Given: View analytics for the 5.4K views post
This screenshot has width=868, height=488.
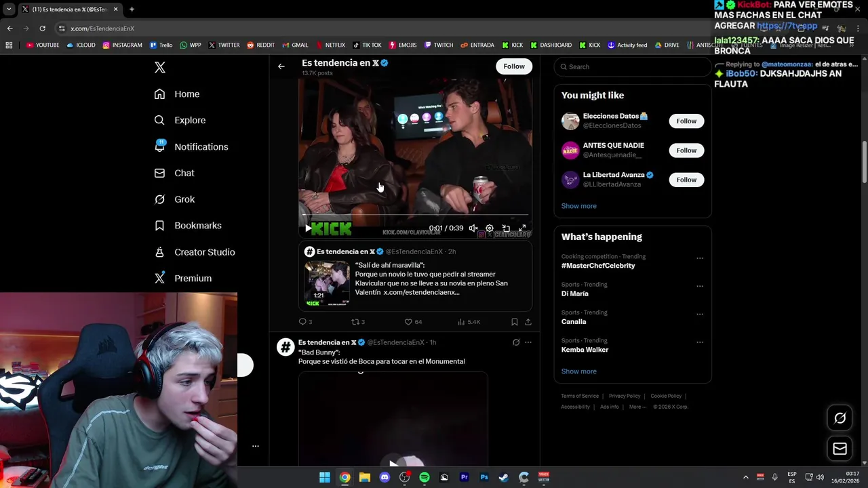Looking at the screenshot, I should pos(469,322).
